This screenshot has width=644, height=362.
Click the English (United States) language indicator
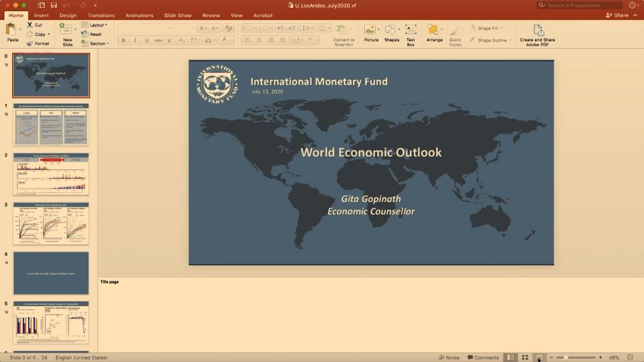(82, 357)
